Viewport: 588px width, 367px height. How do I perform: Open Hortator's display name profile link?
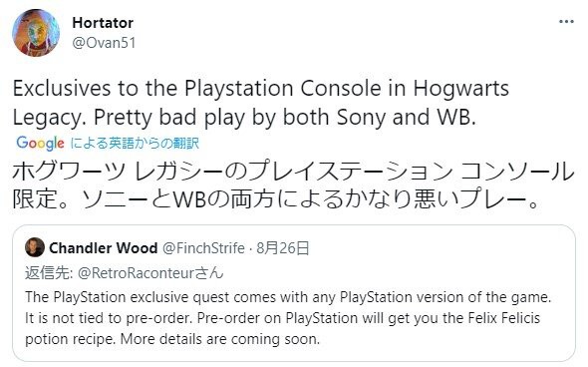pos(103,23)
